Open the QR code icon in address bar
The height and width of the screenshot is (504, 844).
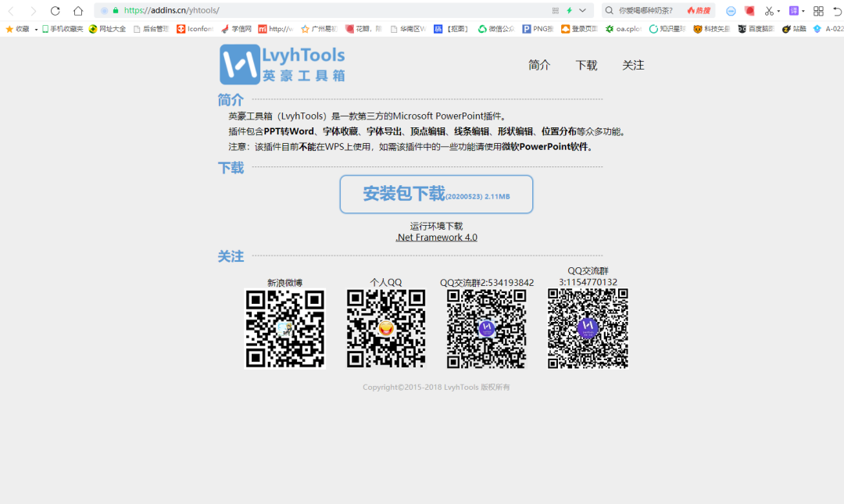point(556,10)
